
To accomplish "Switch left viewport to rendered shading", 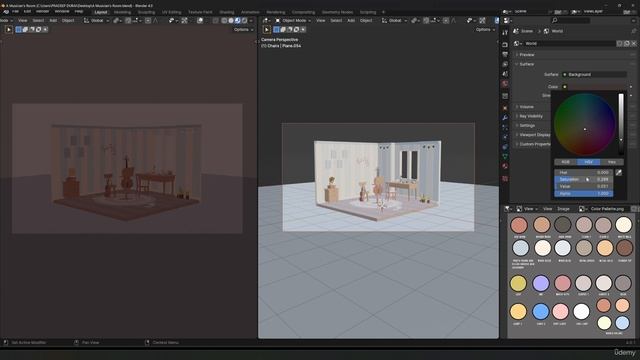I will (x=244, y=20).
